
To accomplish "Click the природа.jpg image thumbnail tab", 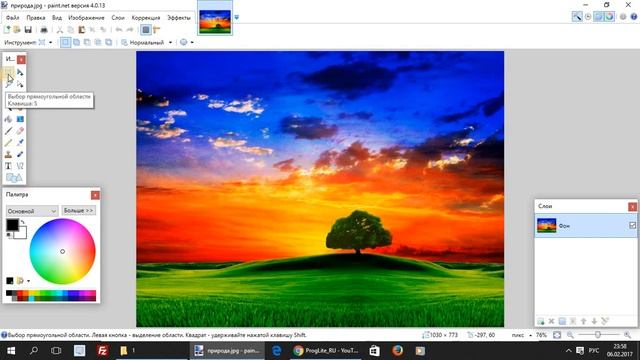I will [x=215, y=21].
